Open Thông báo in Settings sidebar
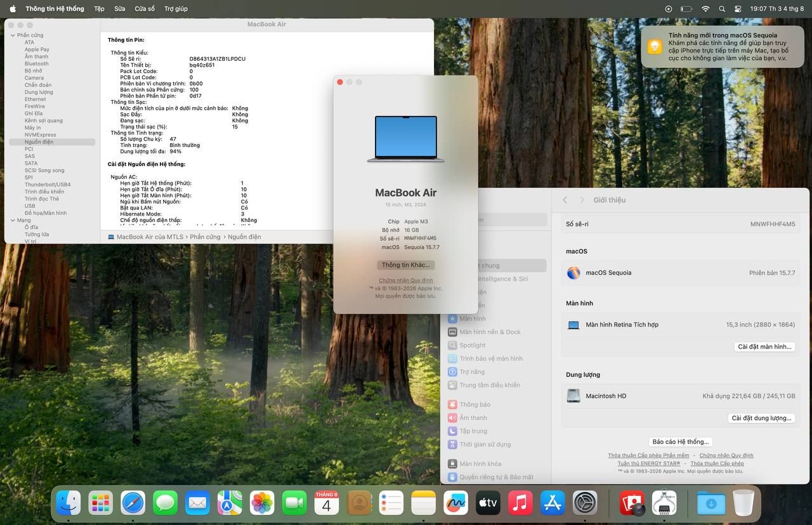This screenshot has height=525, width=812. click(475, 405)
